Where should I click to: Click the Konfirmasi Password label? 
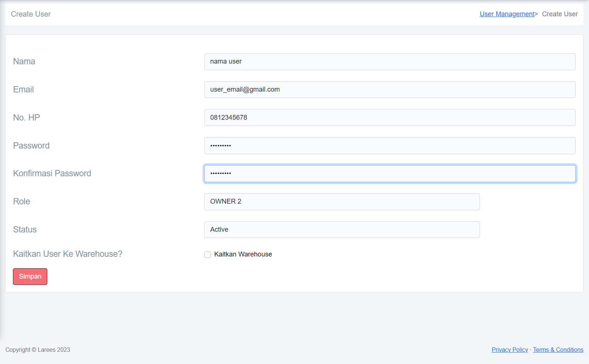(52, 173)
